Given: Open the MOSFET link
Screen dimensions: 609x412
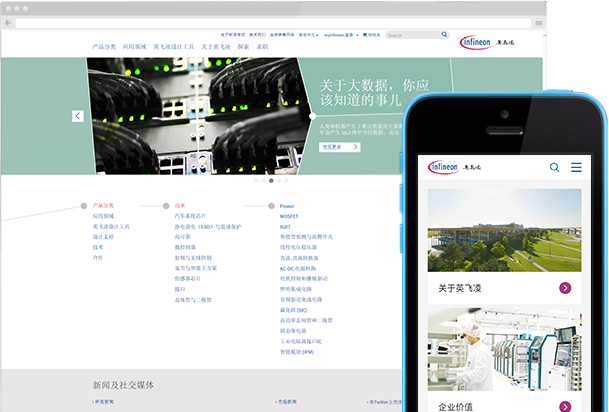Looking at the screenshot, I should click(289, 216).
